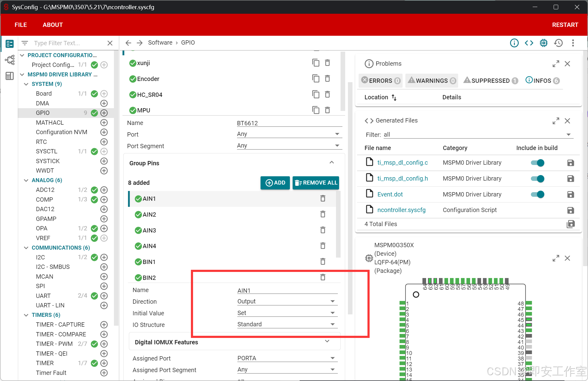Screen dimensions: 588x381
Task: Open the device view chip icon
Action: [x=544, y=43]
